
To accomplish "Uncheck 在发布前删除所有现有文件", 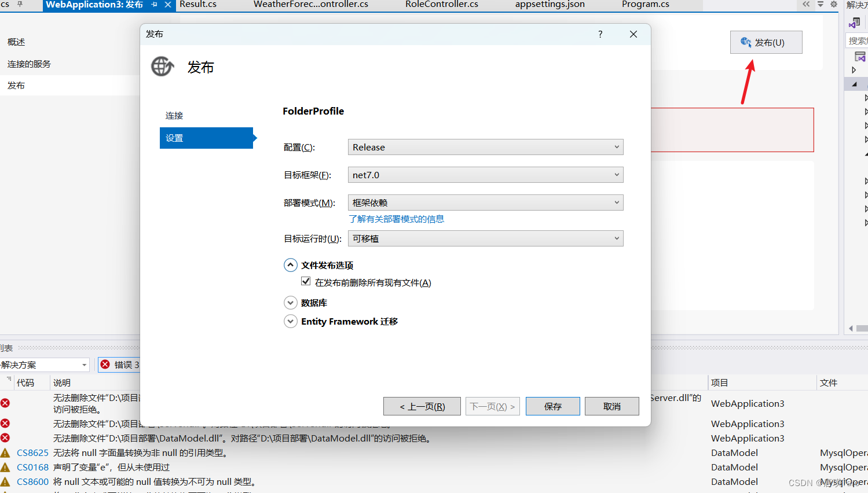I will 306,281.
